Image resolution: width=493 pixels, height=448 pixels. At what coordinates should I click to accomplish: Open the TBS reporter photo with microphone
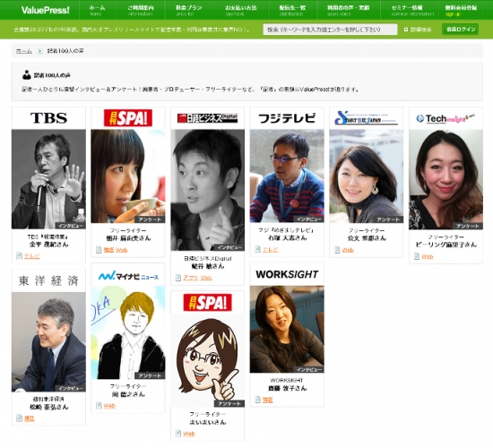coord(48,179)
